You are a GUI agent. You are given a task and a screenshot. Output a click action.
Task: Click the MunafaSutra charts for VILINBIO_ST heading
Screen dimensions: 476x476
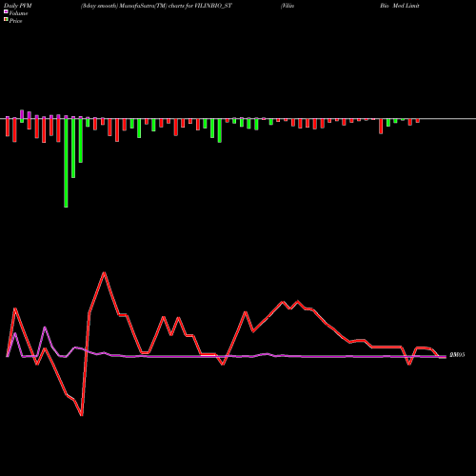(156, 6)
